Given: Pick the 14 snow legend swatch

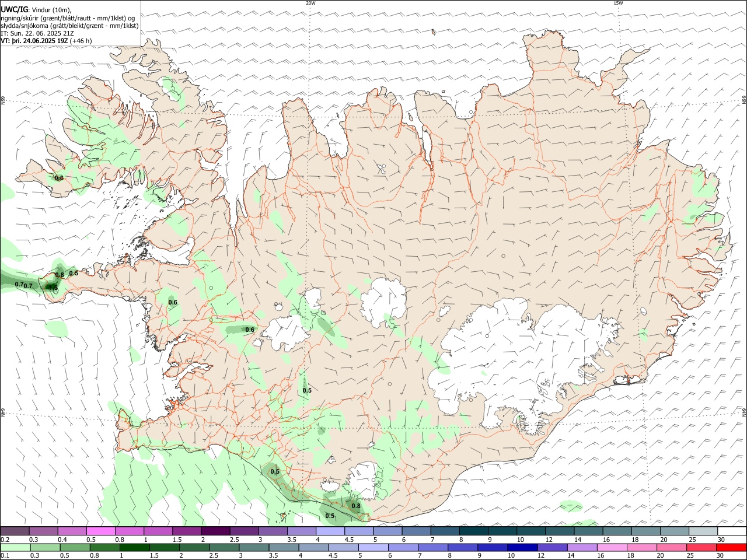Looking at the screenshot, I should point(589,531).
